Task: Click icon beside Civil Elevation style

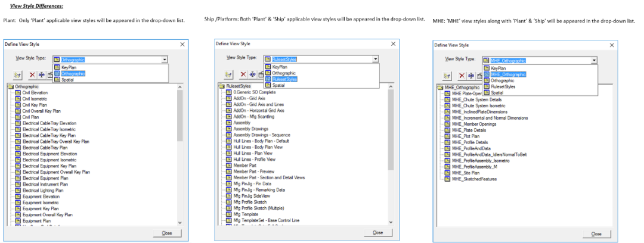Action: (18, 93)
